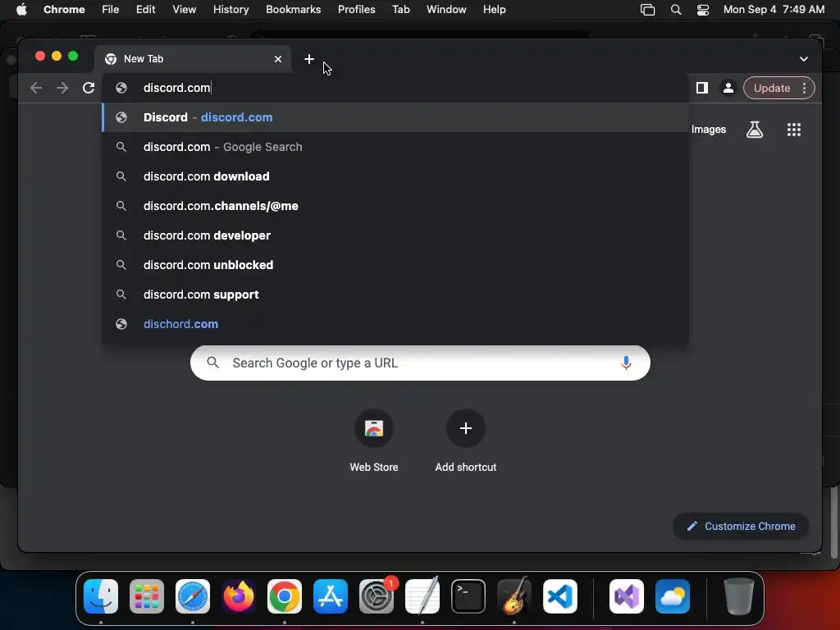Screen dimensions: 840x630
Task: Choose discord.com unblocked suggestion
Action: point(395,265)
